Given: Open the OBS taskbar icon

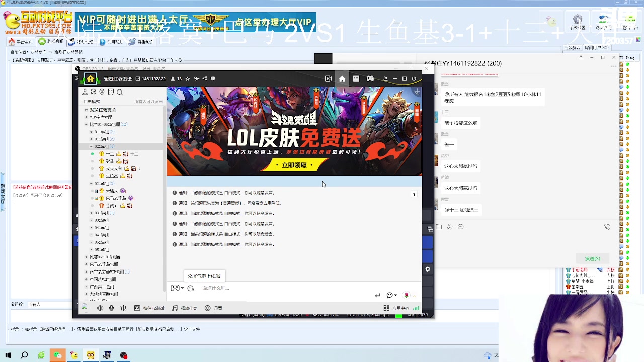Looking at the screenshot, I should [x=124, y=355].
